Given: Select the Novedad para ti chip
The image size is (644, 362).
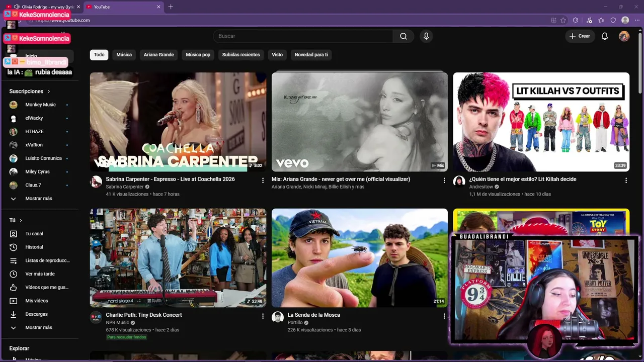Looking at the screenshot, I should 311,55.
